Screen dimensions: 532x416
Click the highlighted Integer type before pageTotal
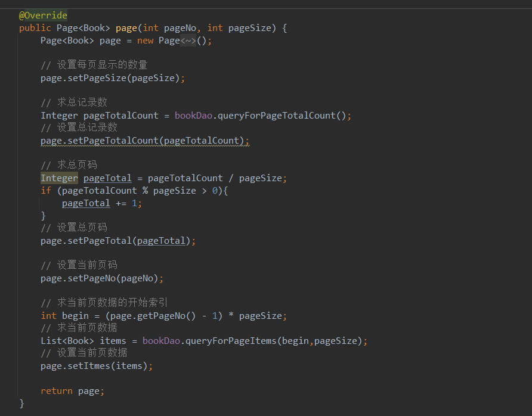coord(59,178)
